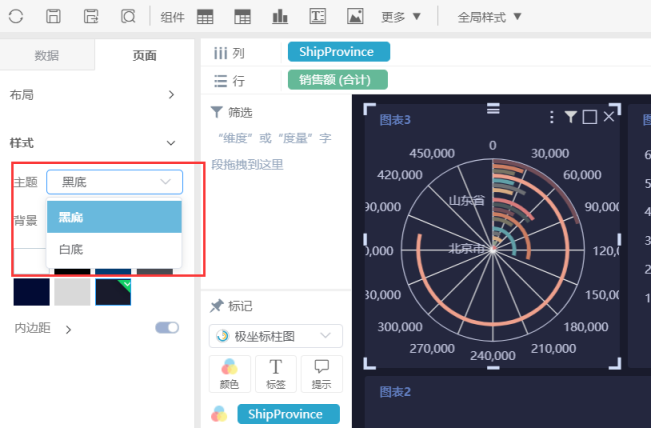Click the 240,000 axis label

coord(493,355)
